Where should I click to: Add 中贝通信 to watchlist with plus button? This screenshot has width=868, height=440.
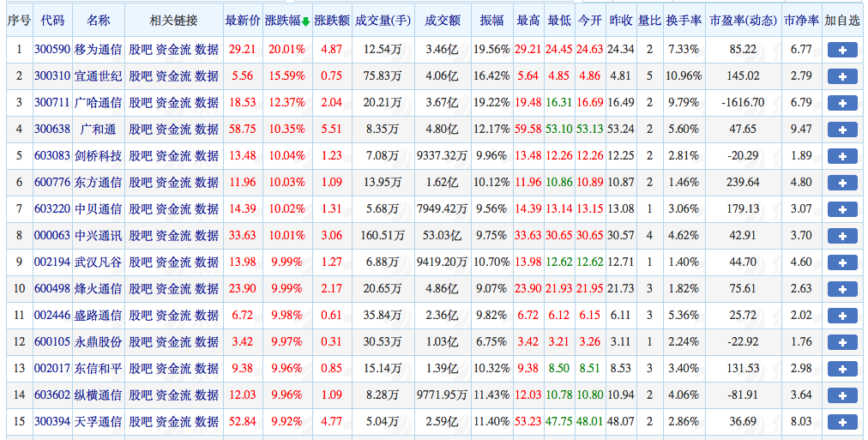point(842,209)
